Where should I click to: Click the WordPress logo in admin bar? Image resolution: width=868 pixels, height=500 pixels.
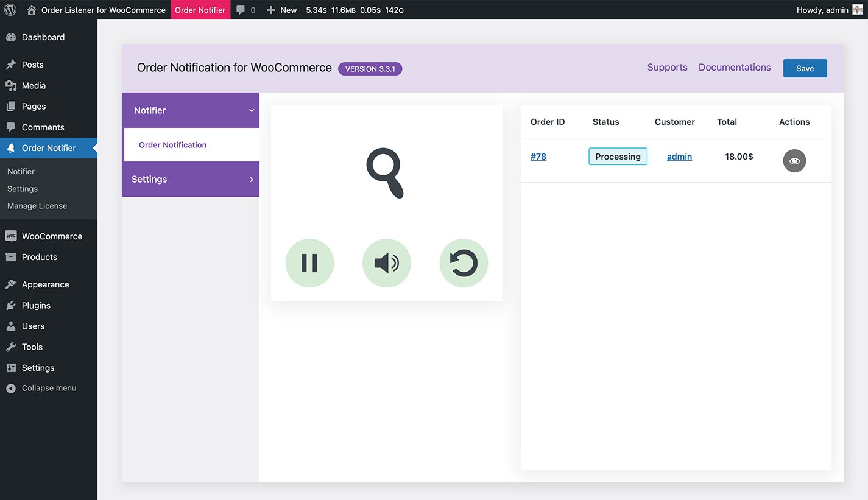click(x=10, y=10)
